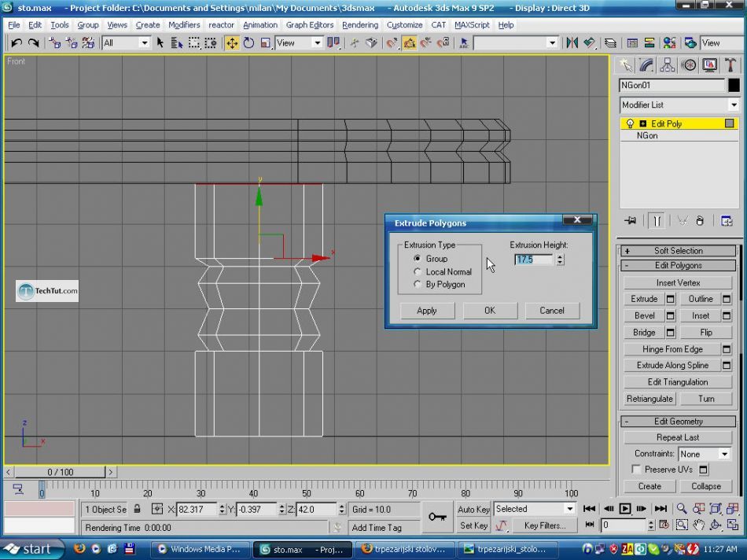
Task: Open selection filter All dropdown
Action: (x=144, y=43)
